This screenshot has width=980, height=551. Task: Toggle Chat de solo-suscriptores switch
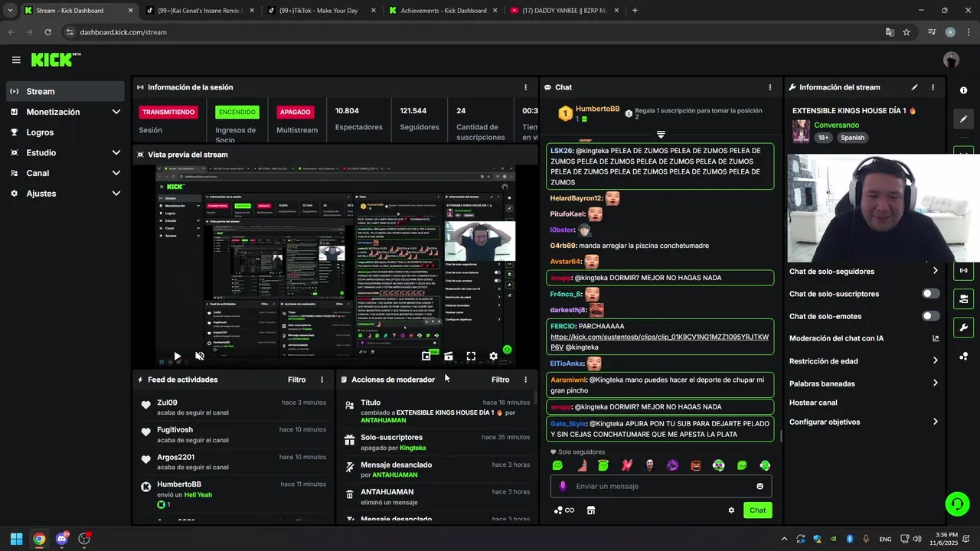(931, 294)
